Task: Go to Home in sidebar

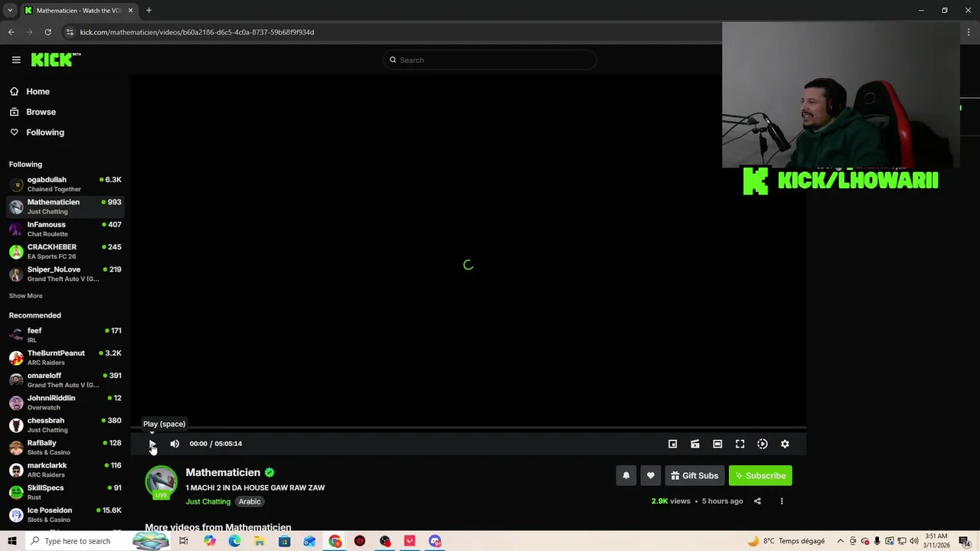Action: [x=38, y=91]
